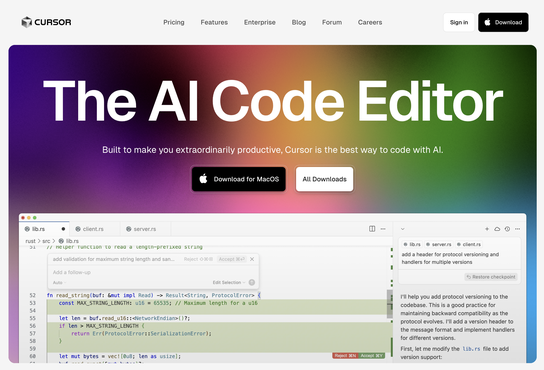Click the server.rs context chip in chat
The width and height of the screenshot is (544, 370).
[439, 244]
